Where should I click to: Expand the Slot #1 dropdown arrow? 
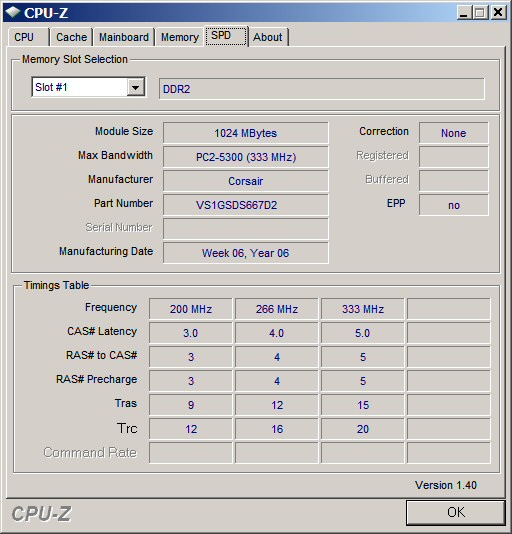tap(136, 87)
